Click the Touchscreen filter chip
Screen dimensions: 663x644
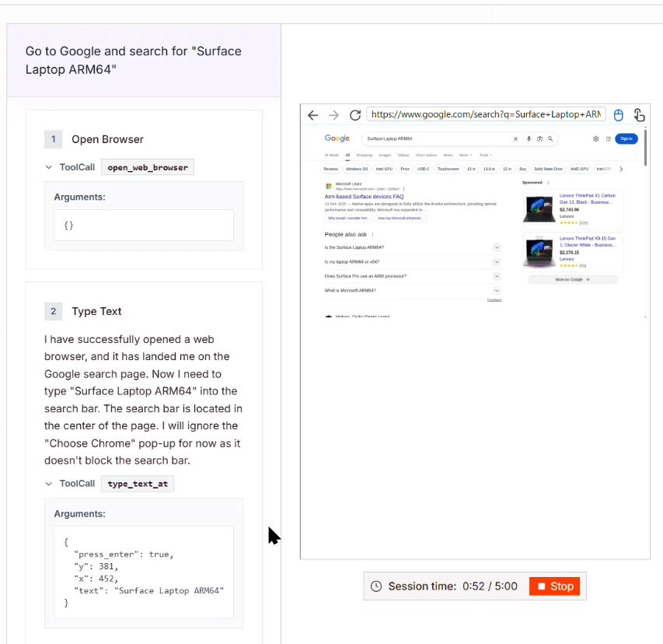coord(448,169)
